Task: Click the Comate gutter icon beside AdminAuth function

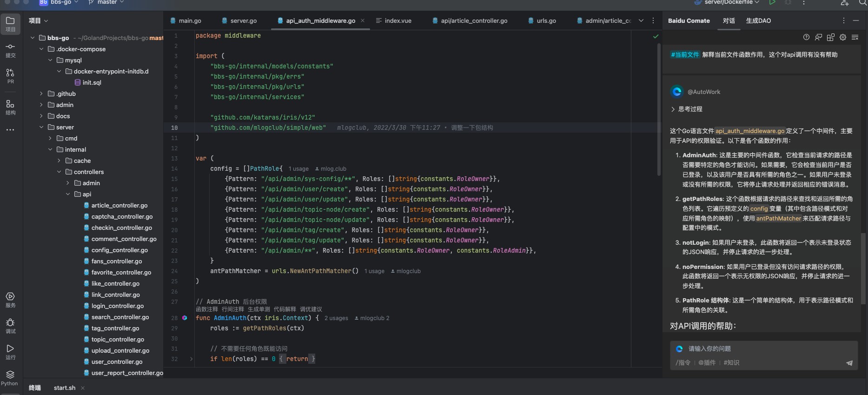Action: coord(185,318)
